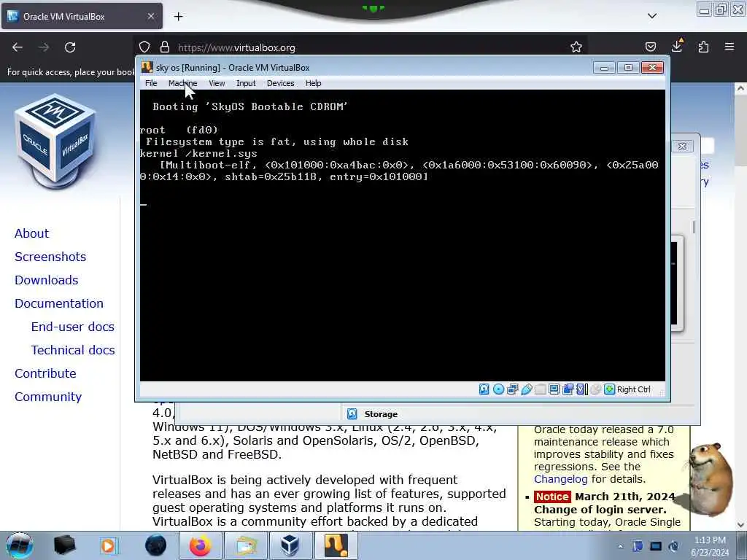The height and width of the screenshot is (560, 747).
Task: Click the USB devices status icon
Action: coord(527,389)
